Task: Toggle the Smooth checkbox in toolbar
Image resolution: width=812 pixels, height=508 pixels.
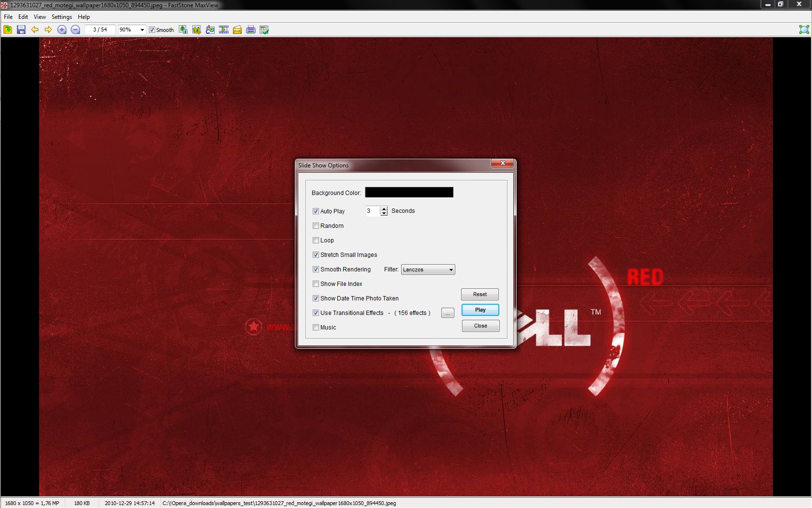Action: click(152, 30)
